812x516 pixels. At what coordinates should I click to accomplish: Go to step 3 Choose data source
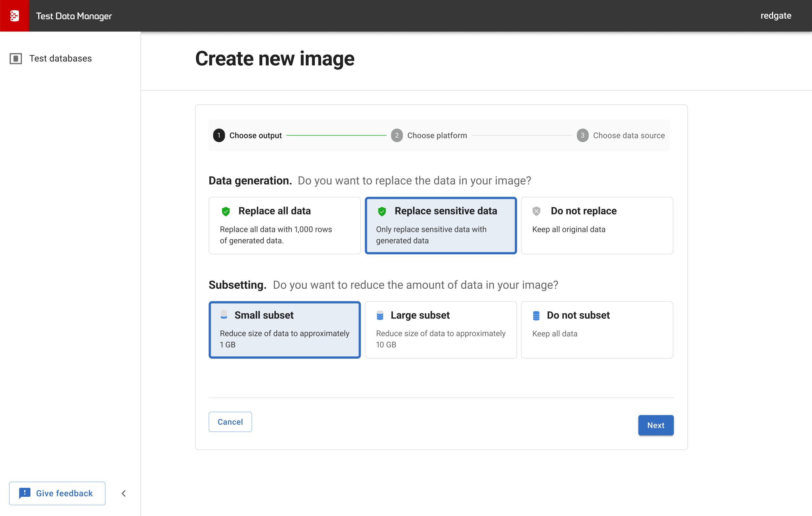click(x=620, y=135)
